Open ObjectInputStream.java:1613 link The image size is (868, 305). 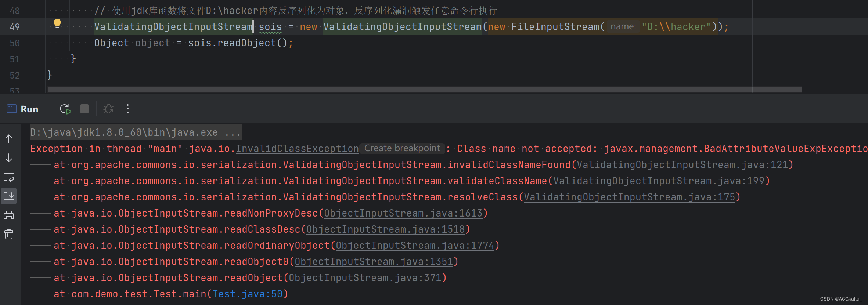click(403, 213)
